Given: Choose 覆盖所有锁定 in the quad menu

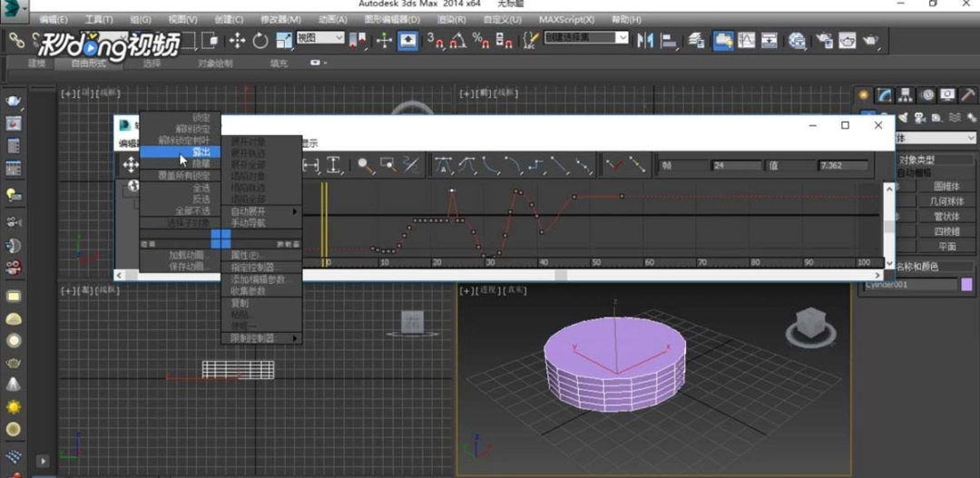Looking at the screenshot, I should click(x=180, y=176).
